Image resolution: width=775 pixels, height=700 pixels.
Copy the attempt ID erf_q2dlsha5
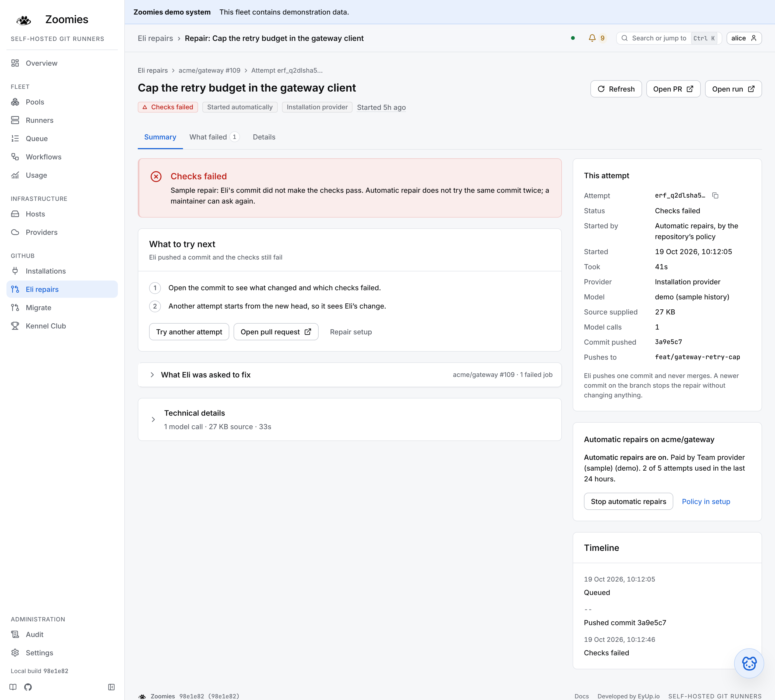click(x=715, y=195)
